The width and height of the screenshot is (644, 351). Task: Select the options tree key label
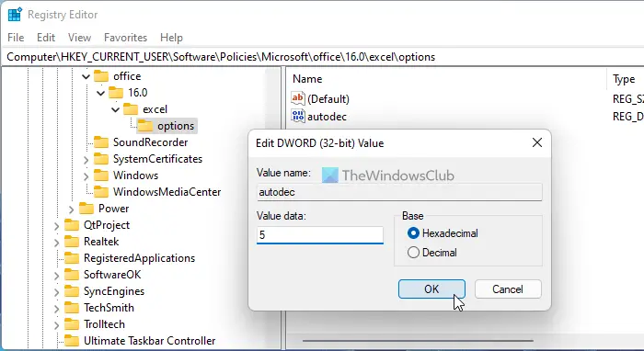[x=176, y=126]
